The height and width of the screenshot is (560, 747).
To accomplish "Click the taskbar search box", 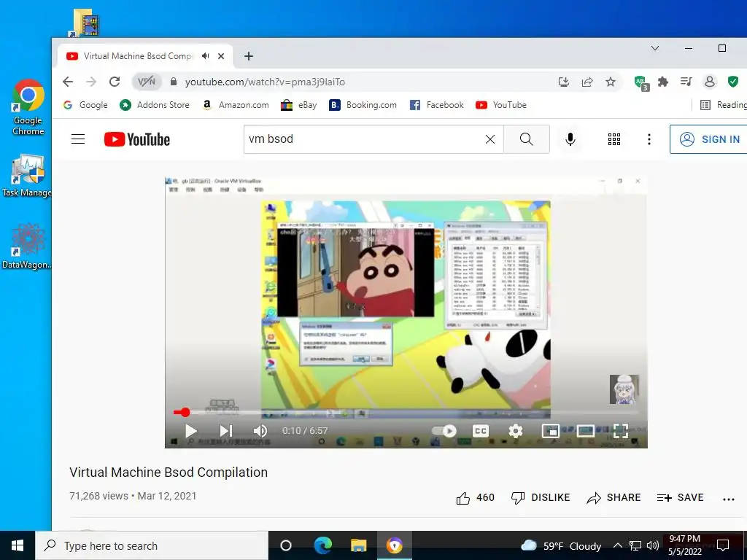I will [x=152, y=545].
